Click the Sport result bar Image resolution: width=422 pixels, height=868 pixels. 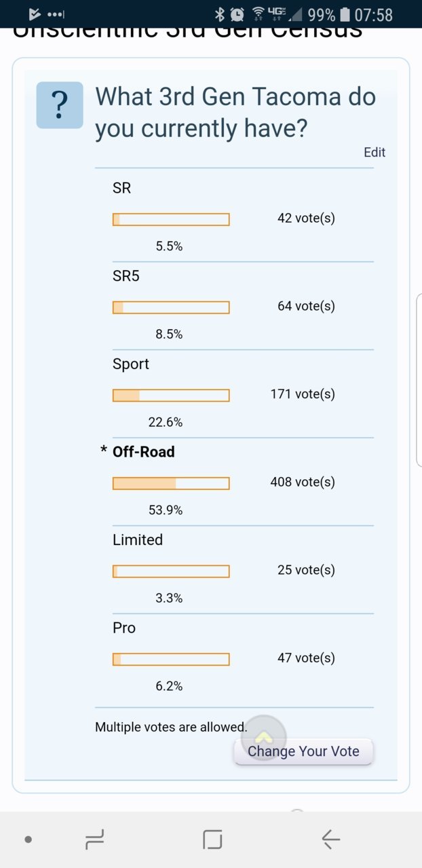[171, 395]
